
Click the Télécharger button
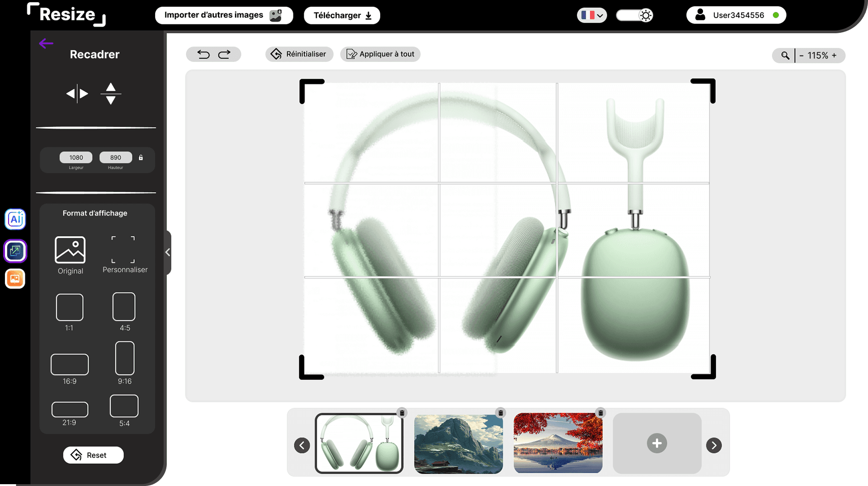[342, 15]
